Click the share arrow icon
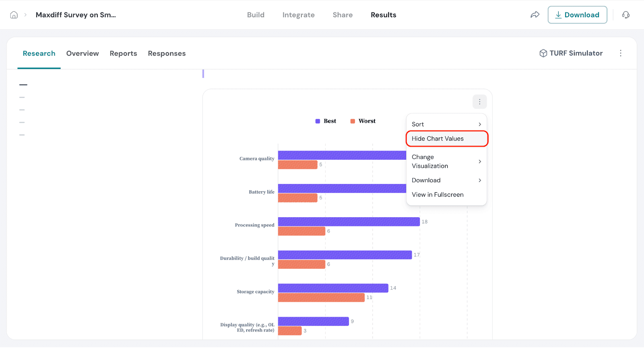The image size is (644, 348). pyautogui.click(x=535, y=15)
